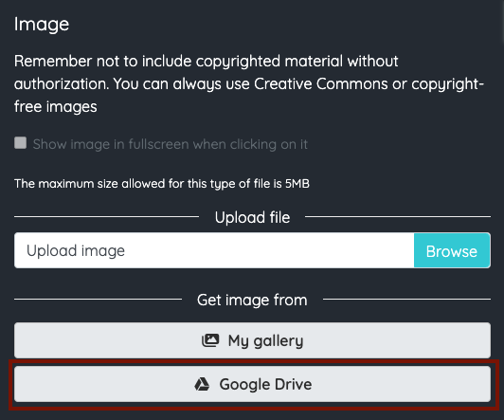504x420 pixels.
Task: Click the line left of 'Upload file'
Action: (106, 217)
